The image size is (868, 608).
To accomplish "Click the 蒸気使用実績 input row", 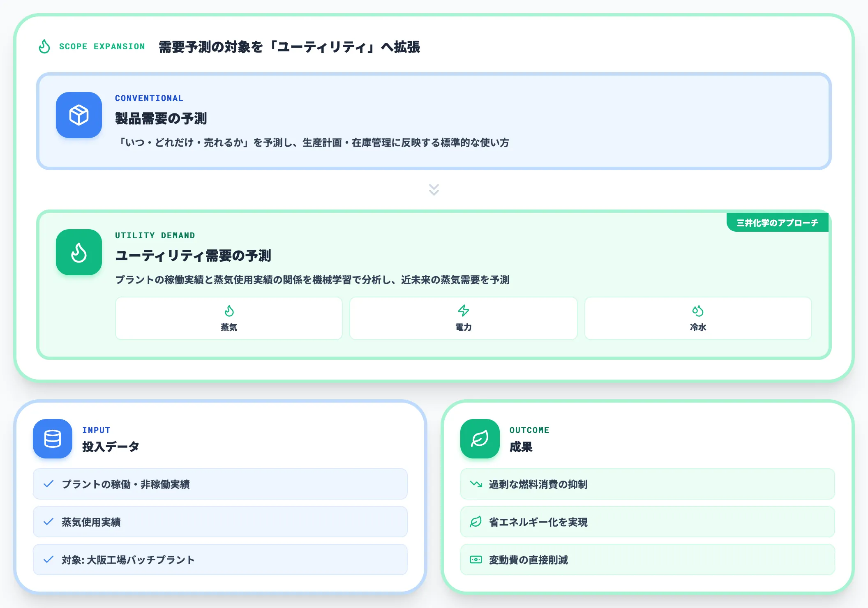I will (220, 522).
